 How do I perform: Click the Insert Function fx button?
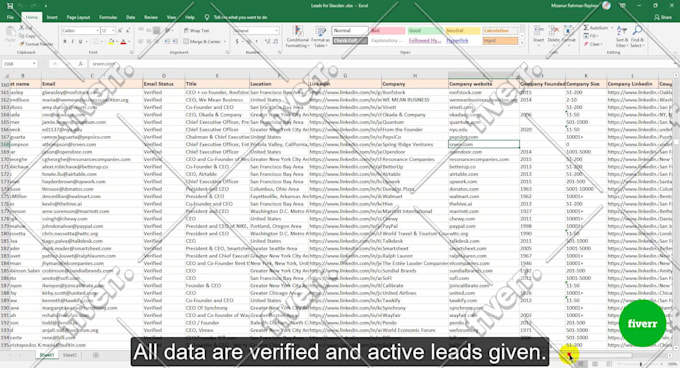80,64
